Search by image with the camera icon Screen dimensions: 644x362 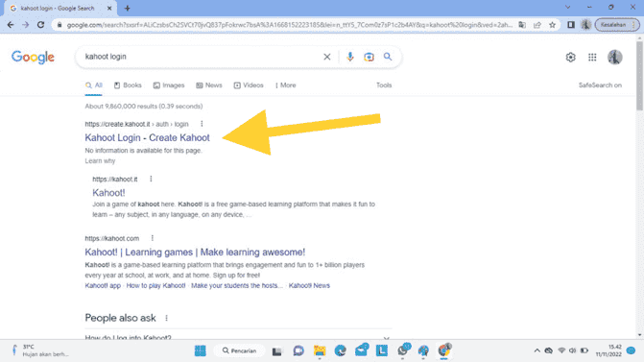pos(369,57)
